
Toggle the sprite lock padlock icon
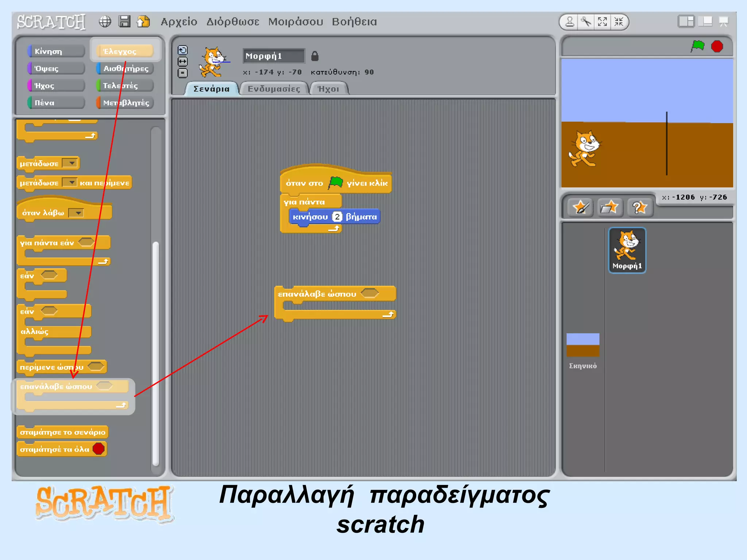click(x=315, y=56)
